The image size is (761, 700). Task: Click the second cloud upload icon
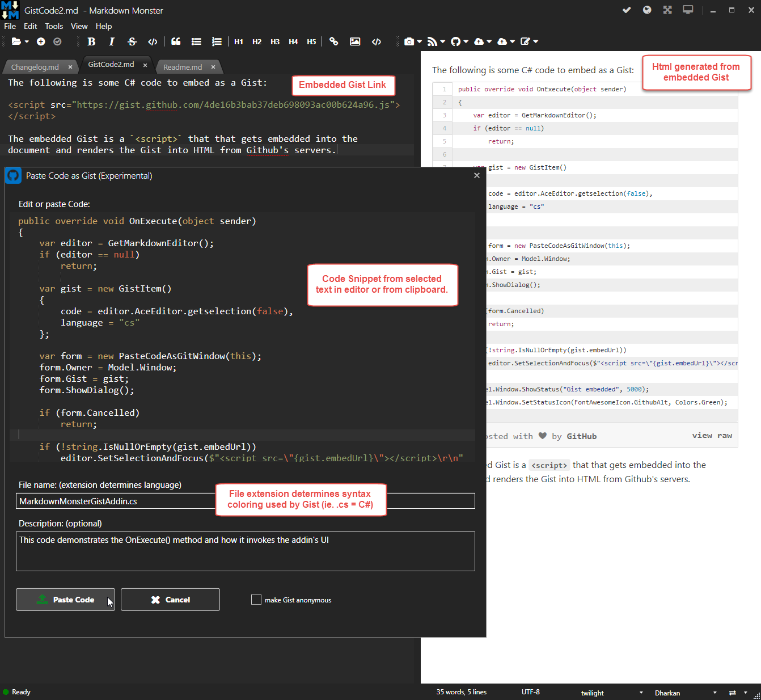[x=502, y=41]
